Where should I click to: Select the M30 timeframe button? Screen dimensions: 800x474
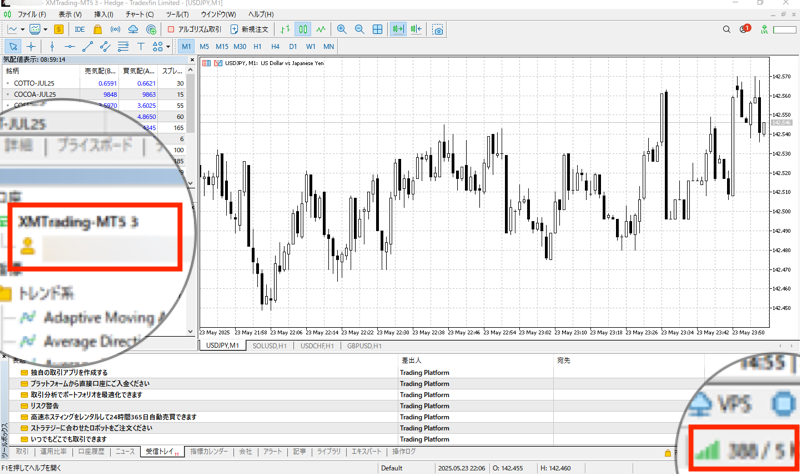(240, 46)
